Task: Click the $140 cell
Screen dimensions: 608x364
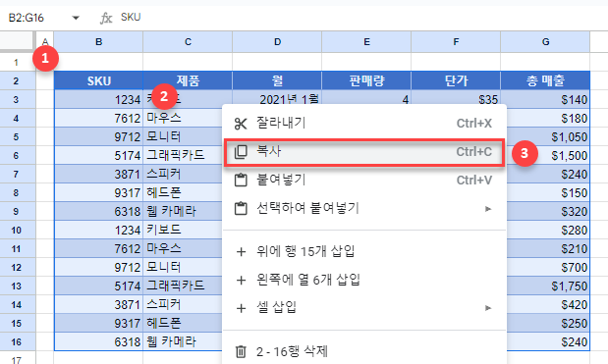Action: tap(545, 99)
